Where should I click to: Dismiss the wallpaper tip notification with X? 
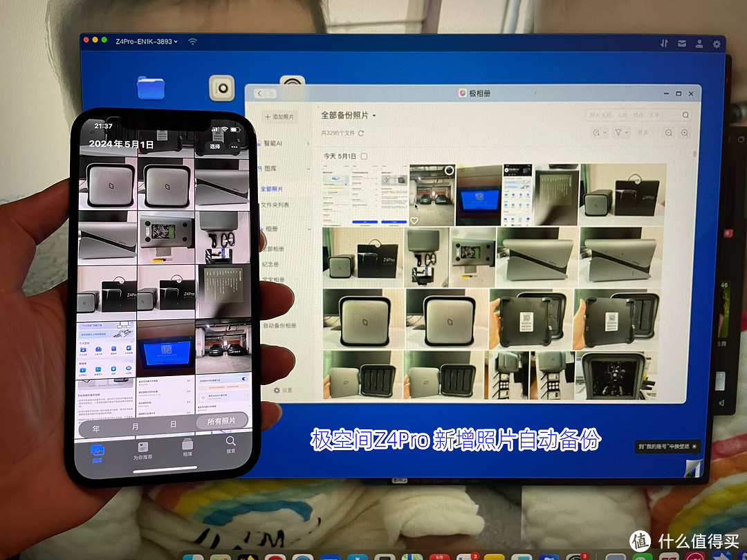tap(694, 446)
